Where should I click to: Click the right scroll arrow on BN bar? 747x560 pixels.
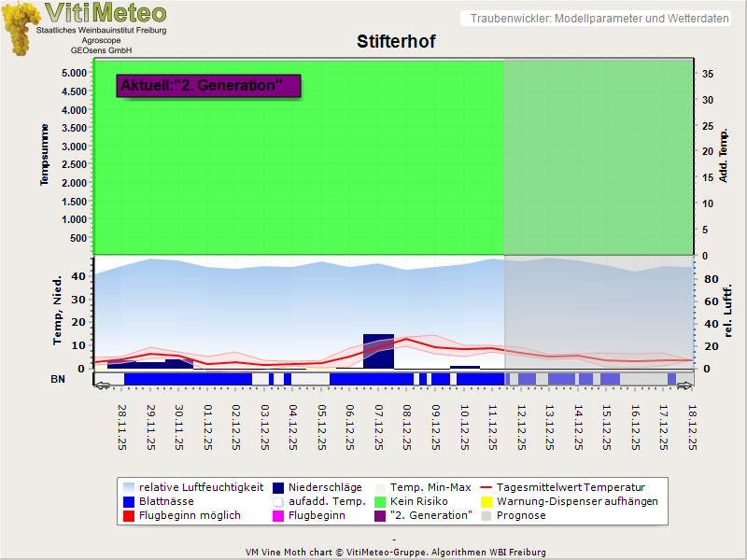point(685,384)
